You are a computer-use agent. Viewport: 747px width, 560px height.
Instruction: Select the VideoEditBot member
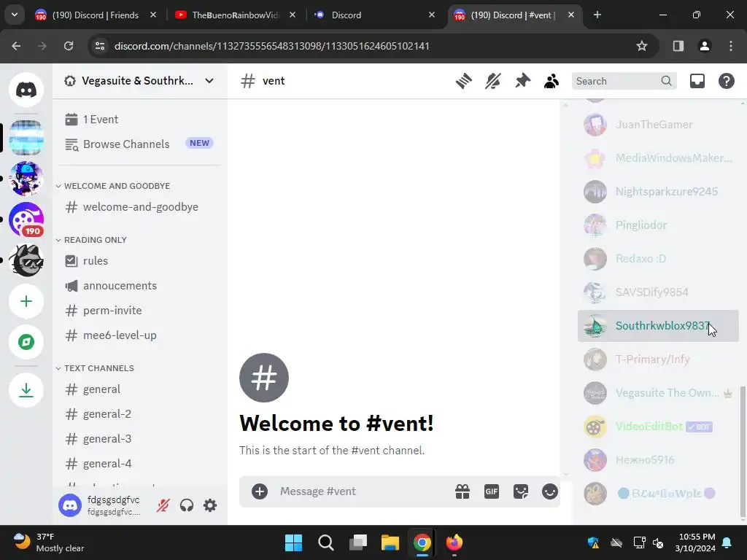pos(658,427)
